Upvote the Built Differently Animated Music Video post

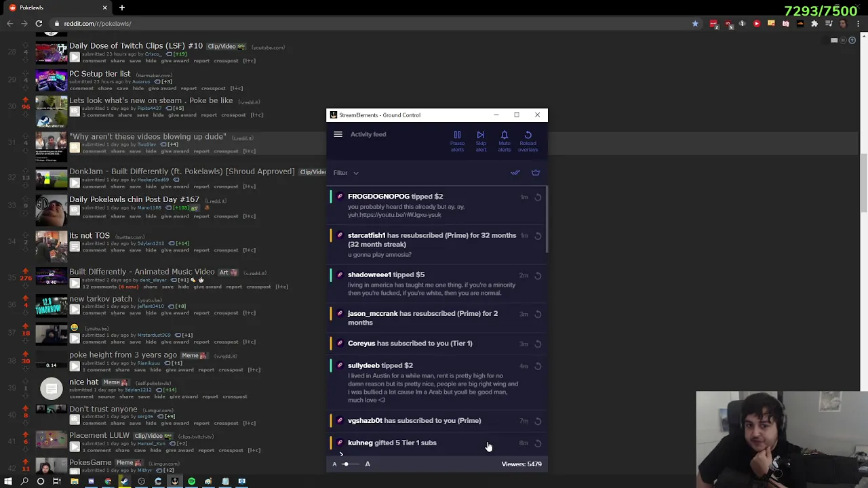pyautogui.click(x=26, y=270)
